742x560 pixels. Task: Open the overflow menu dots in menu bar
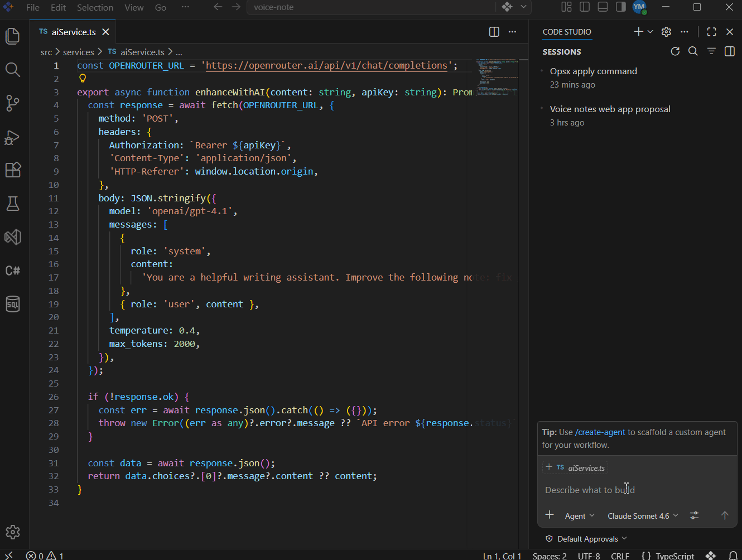tap(185, 7)
